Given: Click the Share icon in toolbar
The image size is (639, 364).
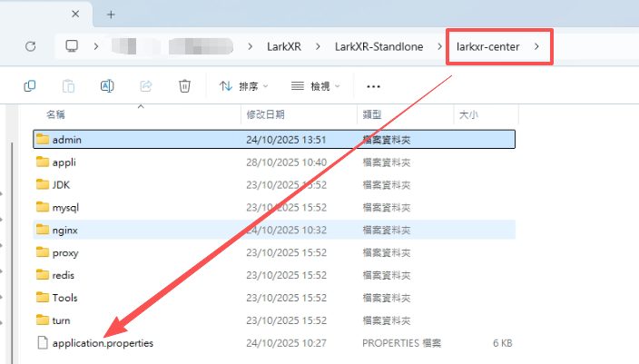Looking at the screenshot, I should click(x=145, y=86).
